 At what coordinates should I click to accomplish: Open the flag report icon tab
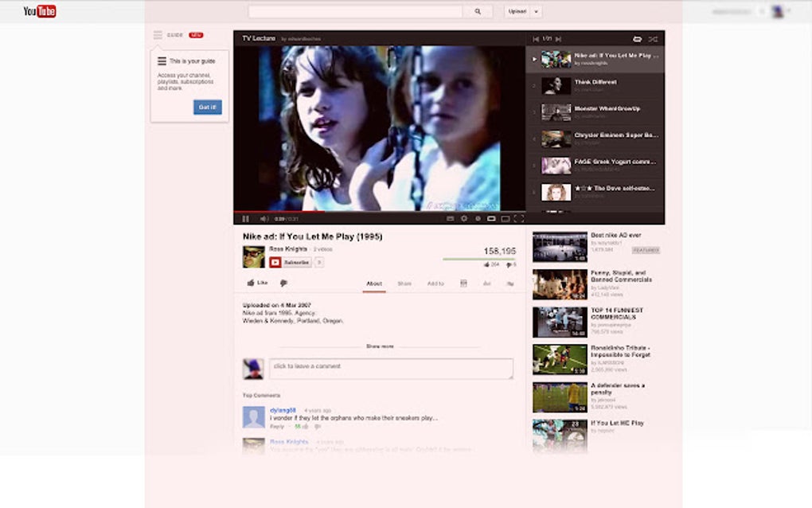[510, 283]
